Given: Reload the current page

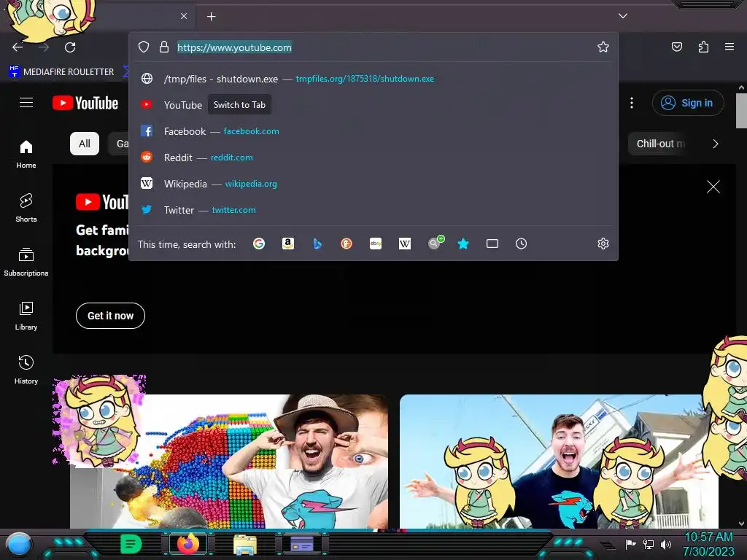Looking at the screenshot, I should coord(70,47).
